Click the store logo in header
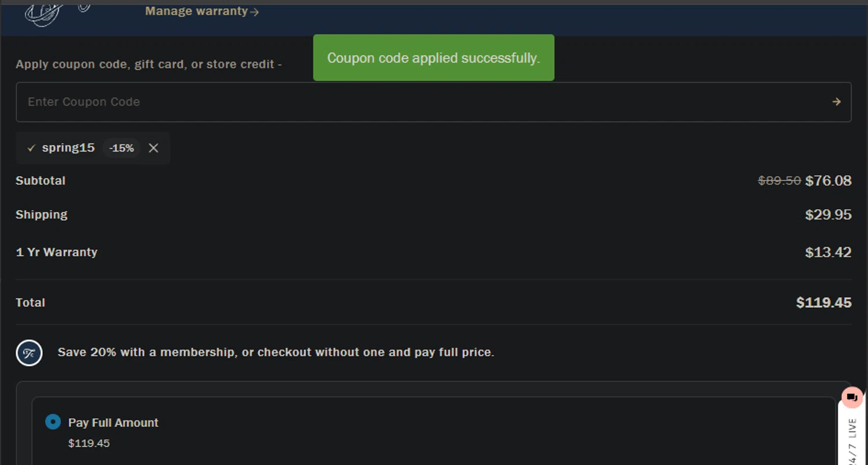This screenshot has width=868, height=465. (46, 14)
